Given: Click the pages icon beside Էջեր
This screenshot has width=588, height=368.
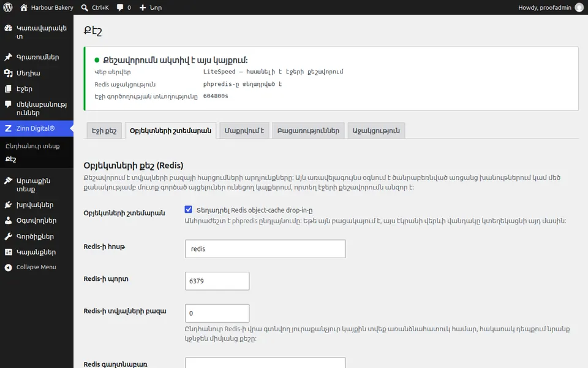Looking at the screenshot, I should click(8, 89).
